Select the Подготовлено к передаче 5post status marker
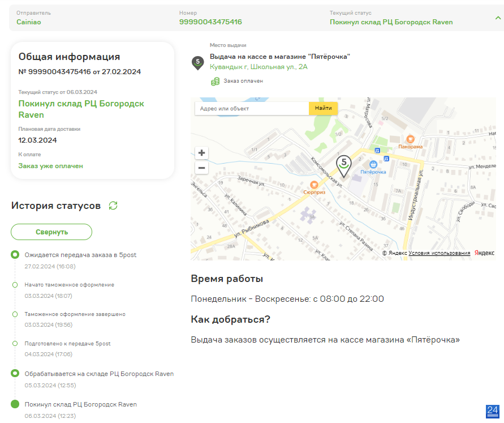The height and width of the screenshot is (423, 504). click(15, 344)
